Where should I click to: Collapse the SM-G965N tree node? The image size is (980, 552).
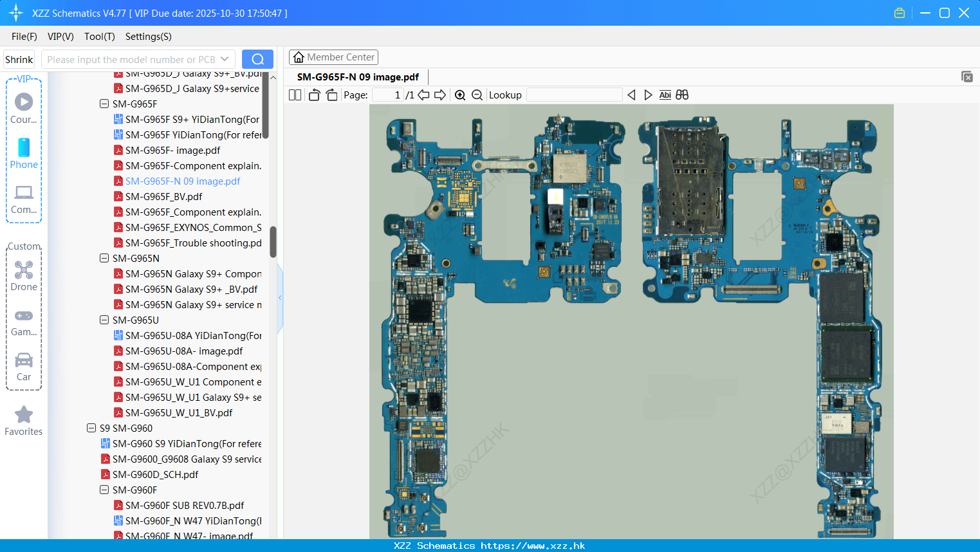point(104,258)
